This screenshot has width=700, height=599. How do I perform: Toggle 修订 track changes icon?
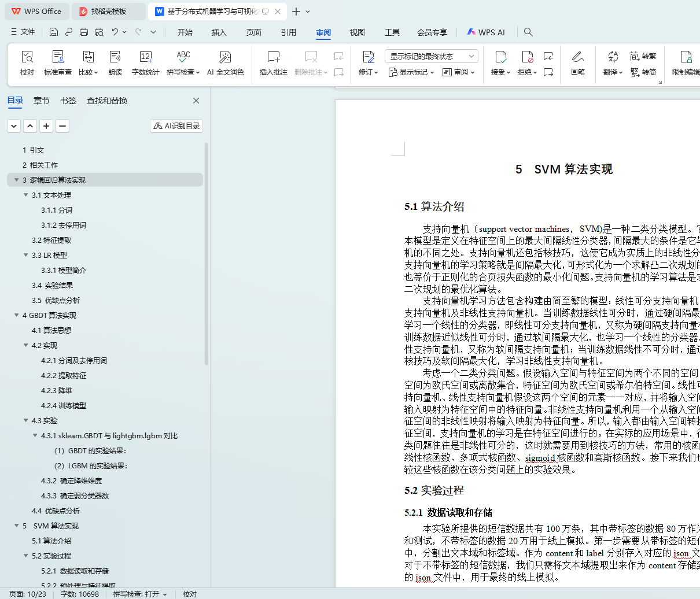coord(369,57)
